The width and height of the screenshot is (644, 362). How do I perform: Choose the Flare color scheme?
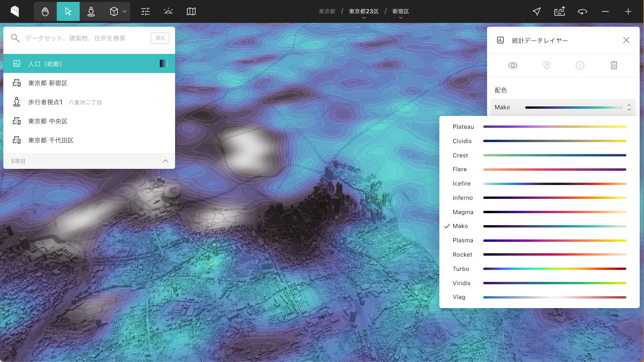coord(539,169)
